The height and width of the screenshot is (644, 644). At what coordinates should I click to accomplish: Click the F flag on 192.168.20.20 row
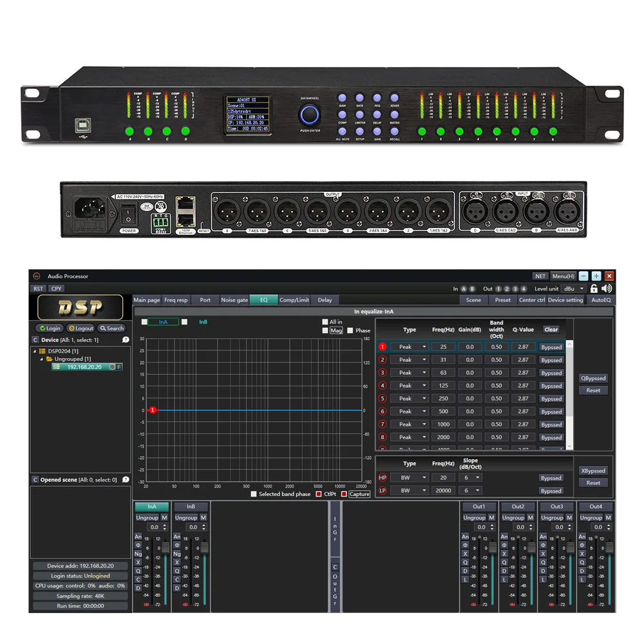(118, 367)
